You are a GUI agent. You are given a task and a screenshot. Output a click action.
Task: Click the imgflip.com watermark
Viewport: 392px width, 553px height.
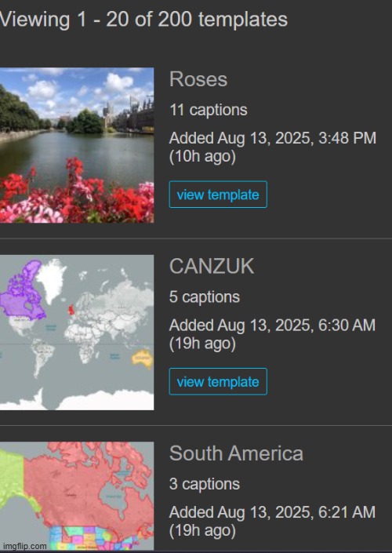(24, 546)
